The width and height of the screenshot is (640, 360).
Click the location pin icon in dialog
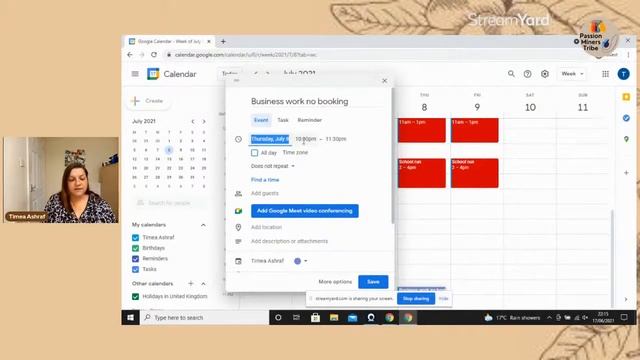coord(238,227)
